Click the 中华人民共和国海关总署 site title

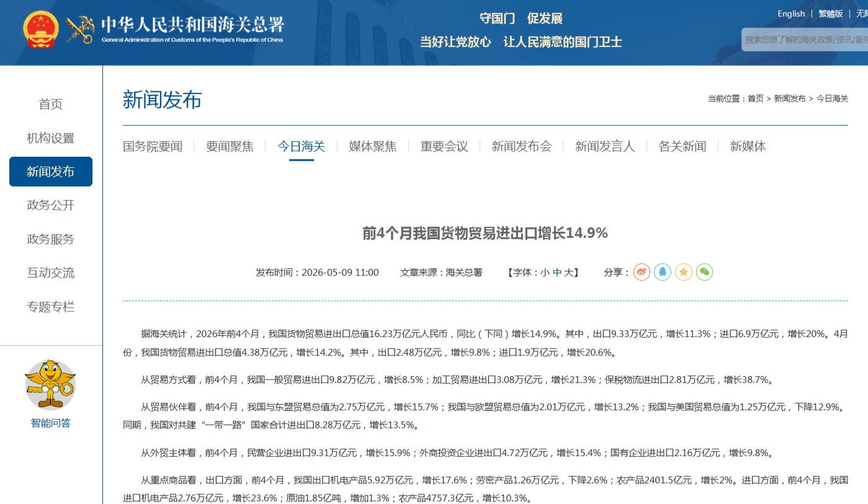(x=192, y=24)
